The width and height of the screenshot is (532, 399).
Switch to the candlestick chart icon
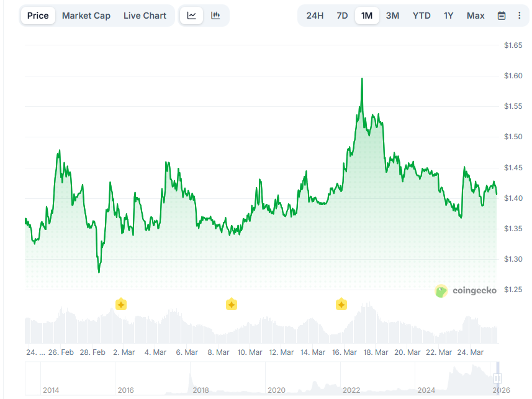[x=215, y=15]
